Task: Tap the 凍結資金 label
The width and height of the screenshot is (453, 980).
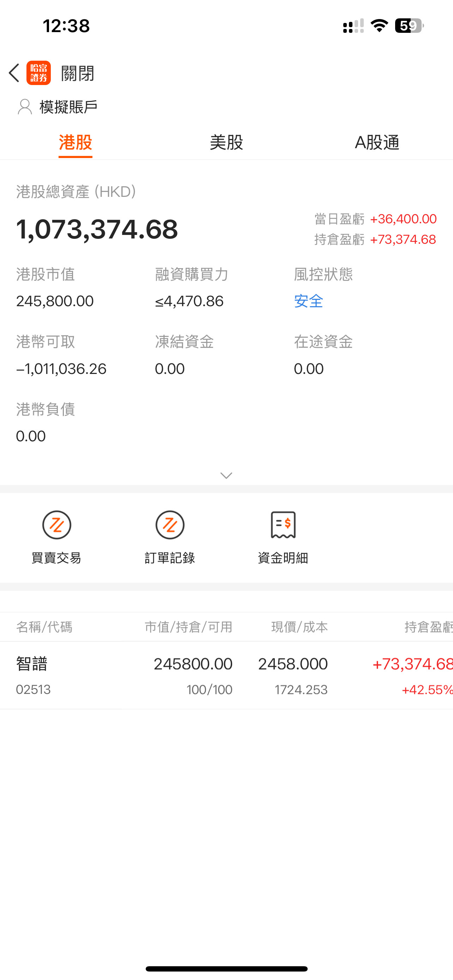Action: [x=185, y=341]
